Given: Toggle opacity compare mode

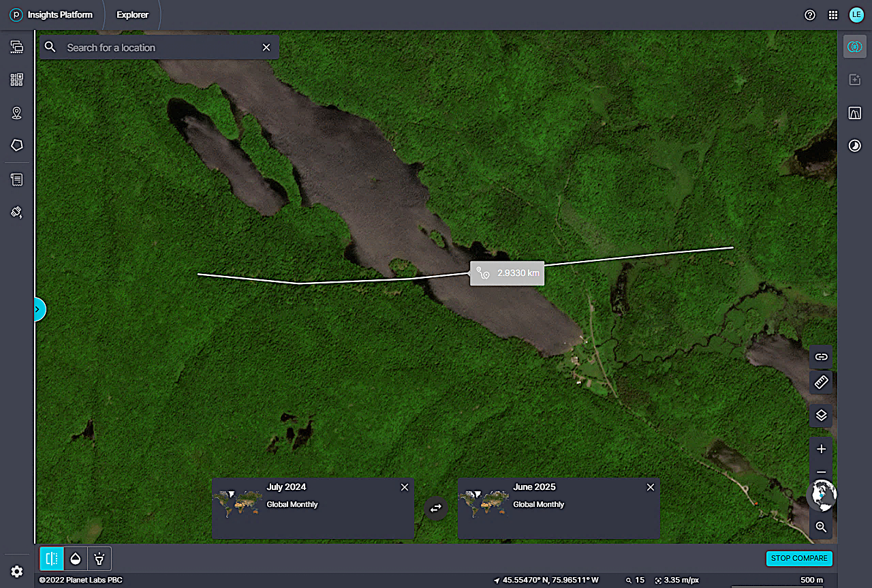Looking at the screenshot, I should (76, 559).
